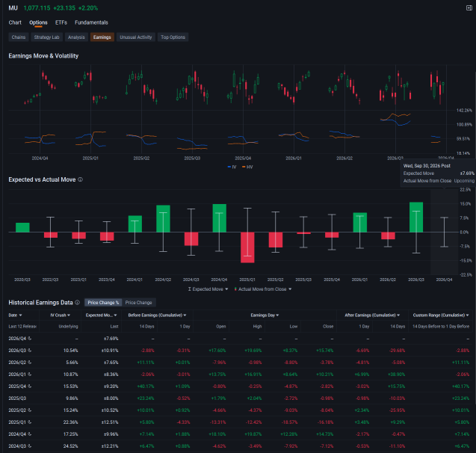Switch table to Price Change view
Screen dimensions: 476x453
point(138,303)
